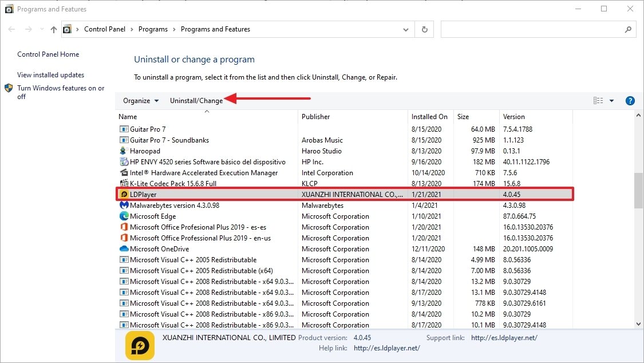This screenshot has width=644, height=363.
Task: Select the "Arobas Music" publisher cell
Action: [x=322, y=140]
